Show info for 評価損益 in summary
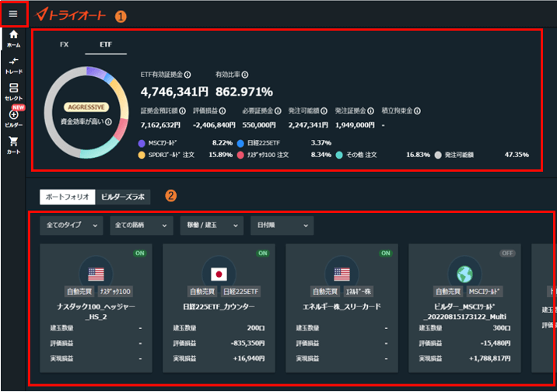This screenshot has width=557, height=392. (222, 111)
